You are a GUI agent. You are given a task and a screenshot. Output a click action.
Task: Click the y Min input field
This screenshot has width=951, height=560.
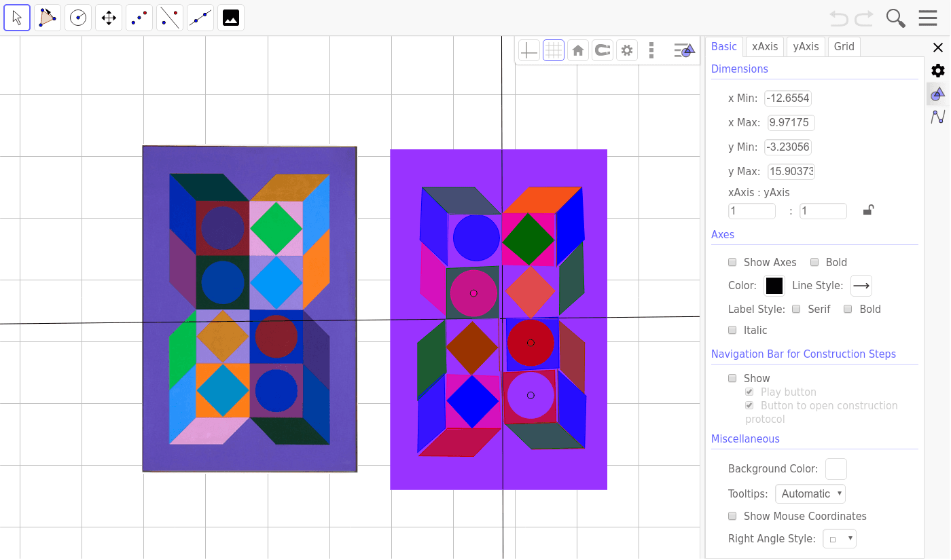click(x=788, y=147)
